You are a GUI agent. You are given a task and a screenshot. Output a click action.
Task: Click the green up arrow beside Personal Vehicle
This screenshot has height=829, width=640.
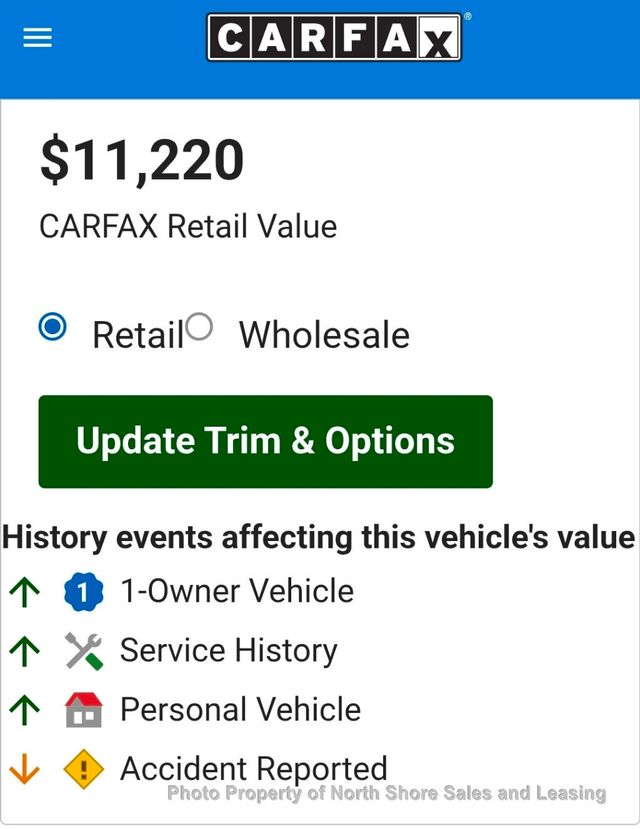(24, 711)
